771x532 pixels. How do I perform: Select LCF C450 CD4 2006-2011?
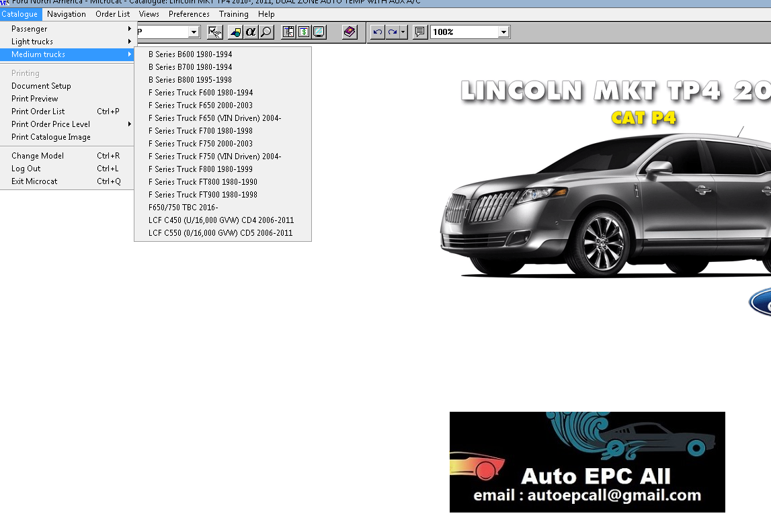pyautogui.click(x=222, y=220)
